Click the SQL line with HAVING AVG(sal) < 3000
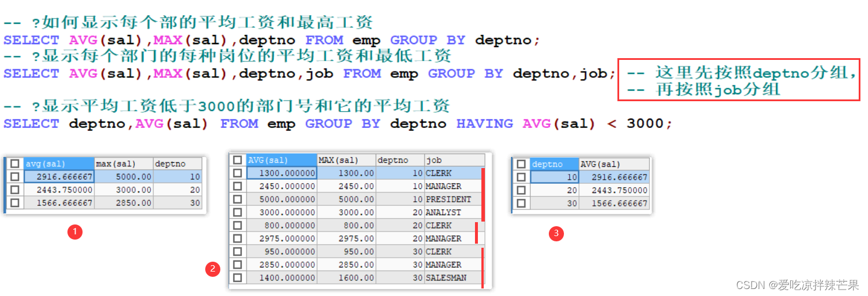Viewport: 868px width, 296px height. tap(338, 124)
